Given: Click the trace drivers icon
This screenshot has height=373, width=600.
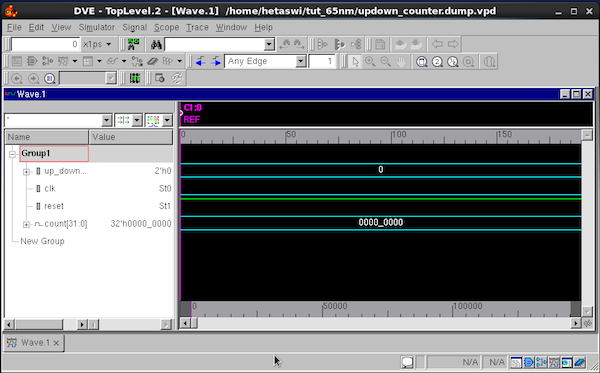Looking at the screenshot, I should coord(323,44).
